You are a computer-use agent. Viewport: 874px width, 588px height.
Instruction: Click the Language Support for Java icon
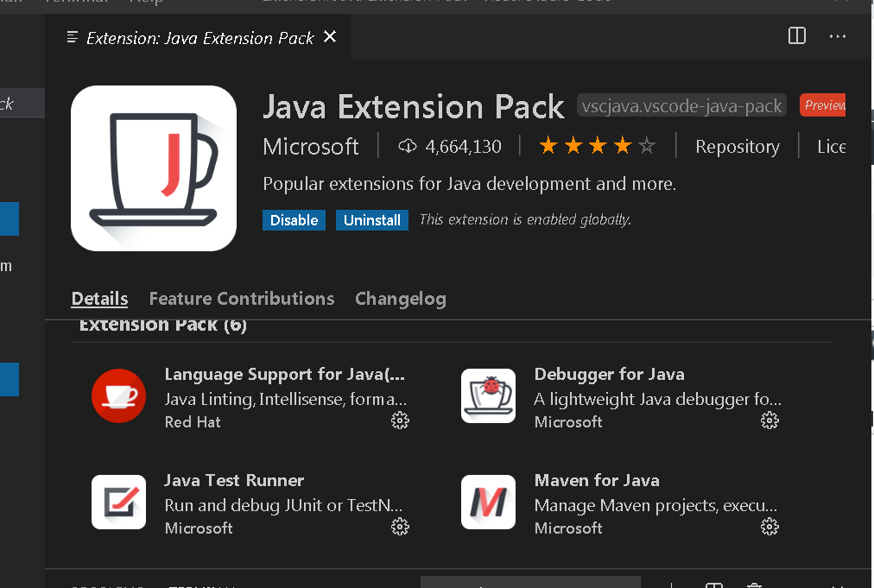(x=118, y=395)
